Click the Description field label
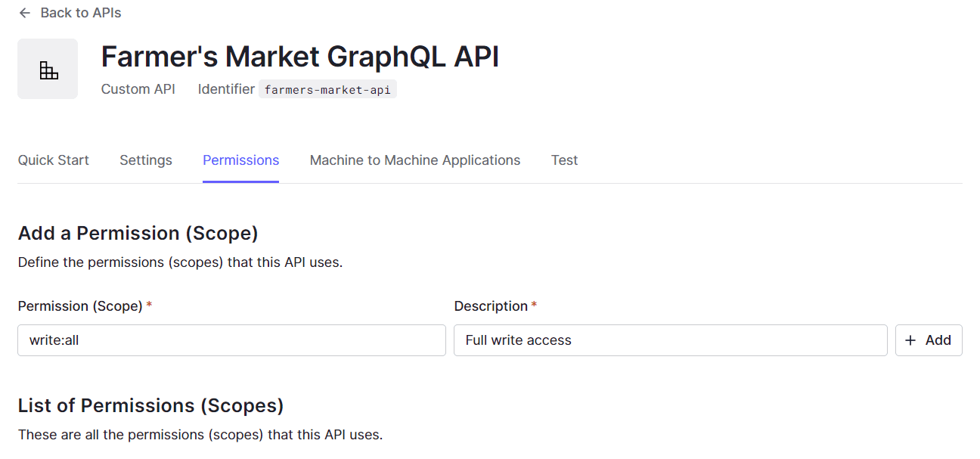980x459 pixels. (491, 306)
